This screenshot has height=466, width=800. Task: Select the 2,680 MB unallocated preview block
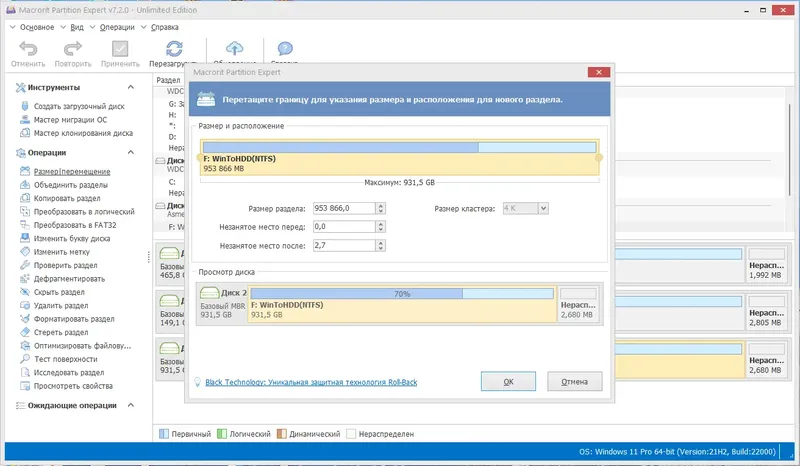pyautogui.click(x=578, y=304)
